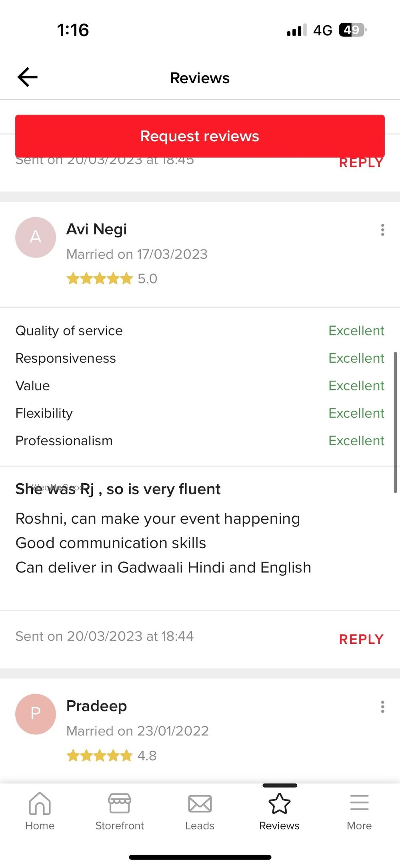Open options menu for Pradeep's review
The width and height of the screenshot is (400, 868).
click(x=382, y=707)
